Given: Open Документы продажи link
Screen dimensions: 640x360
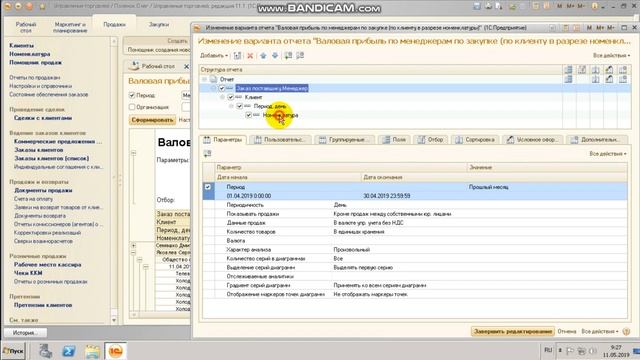Looking at the screenshot, I should [43, 190].
